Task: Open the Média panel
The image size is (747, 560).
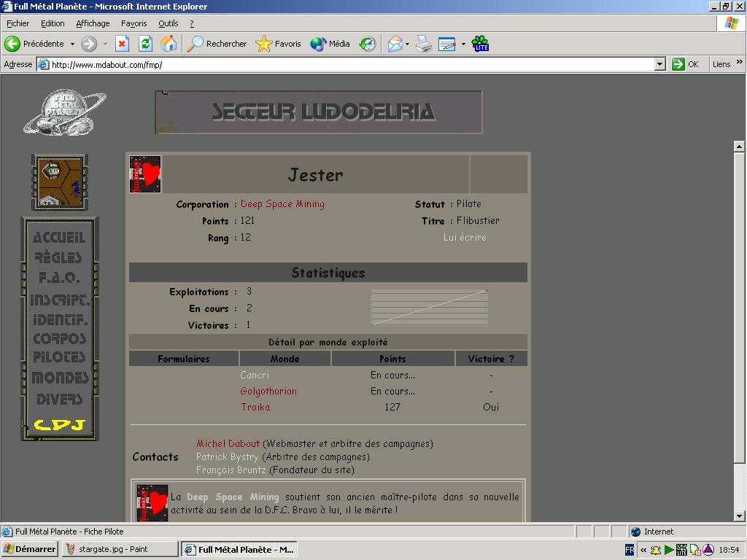Action: click(x=330, y=44)
